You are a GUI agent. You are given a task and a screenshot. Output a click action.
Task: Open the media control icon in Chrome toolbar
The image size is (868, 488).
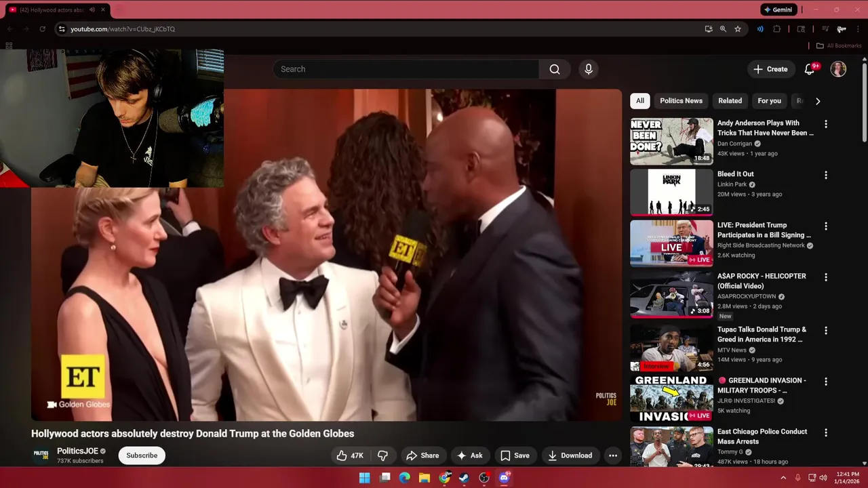tap(825, 29)
